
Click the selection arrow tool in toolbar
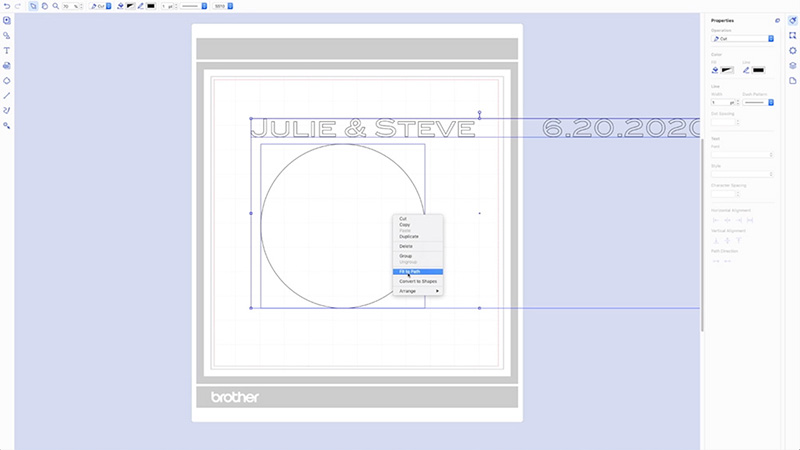pos(32,6)
